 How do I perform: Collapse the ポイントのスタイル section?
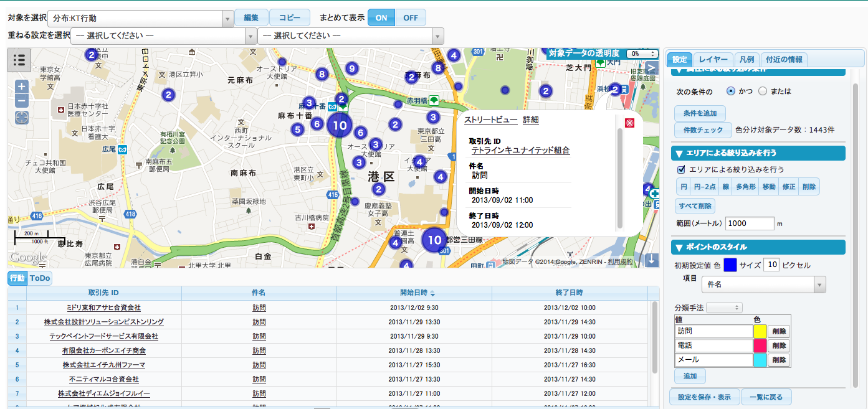tap(758, 247)
